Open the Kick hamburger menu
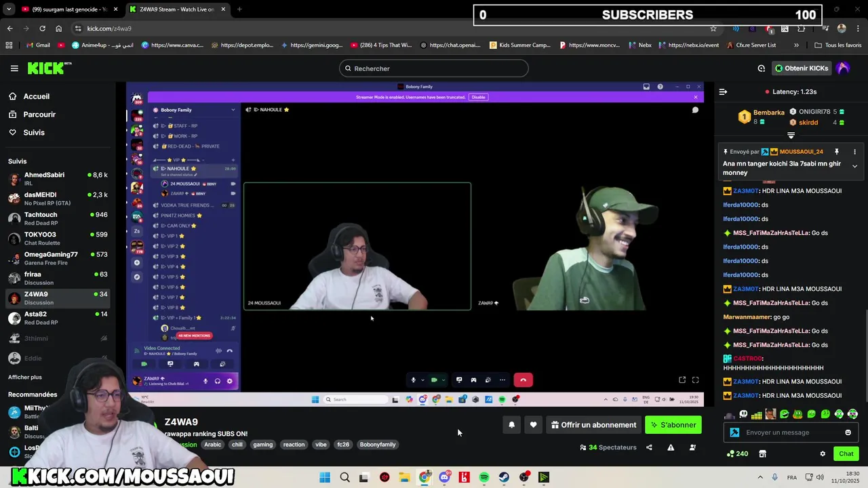Screen dimensions: 868x488 (14, 68)
